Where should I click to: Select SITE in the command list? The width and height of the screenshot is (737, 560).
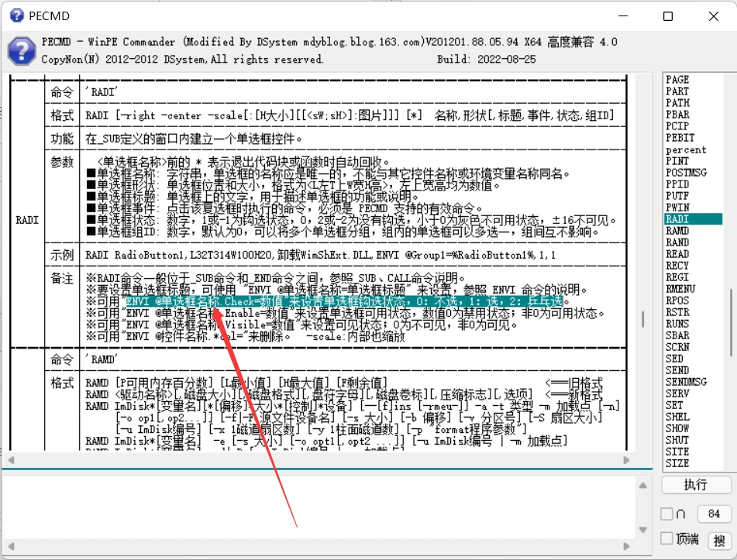pyautogui.click(x=677, y=452)
